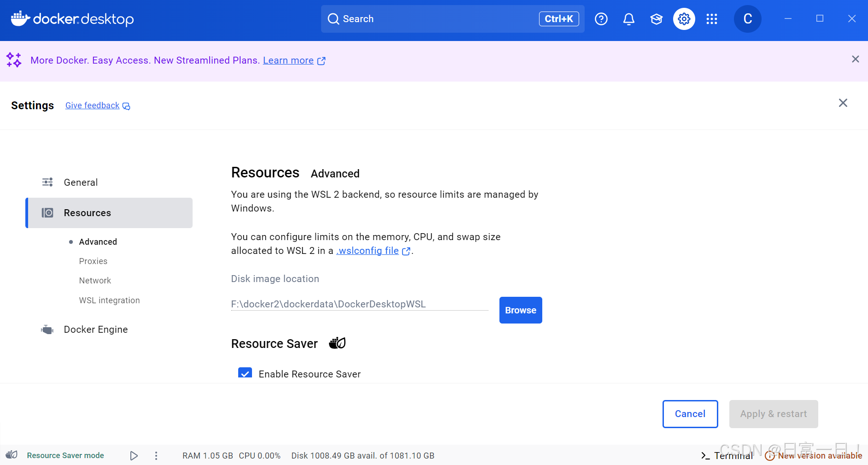Click the Browse button
The image size is (868, 465).
(521, 310)
